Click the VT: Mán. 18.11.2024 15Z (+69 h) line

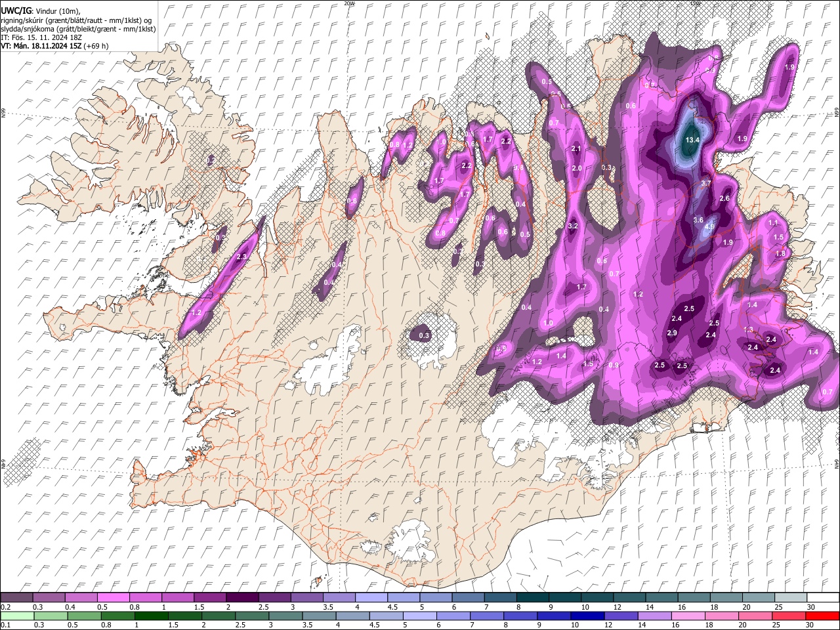point(54,46)
